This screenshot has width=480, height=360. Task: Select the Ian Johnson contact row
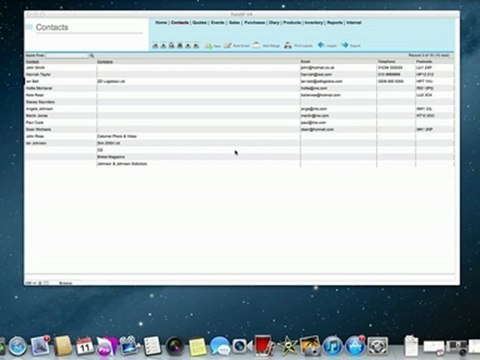click(x=240, y=143)
